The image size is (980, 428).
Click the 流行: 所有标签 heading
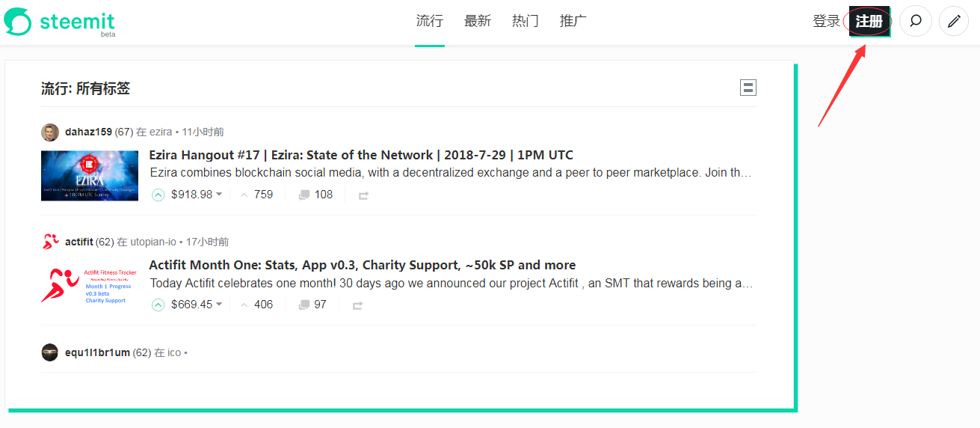coord(85,88)
